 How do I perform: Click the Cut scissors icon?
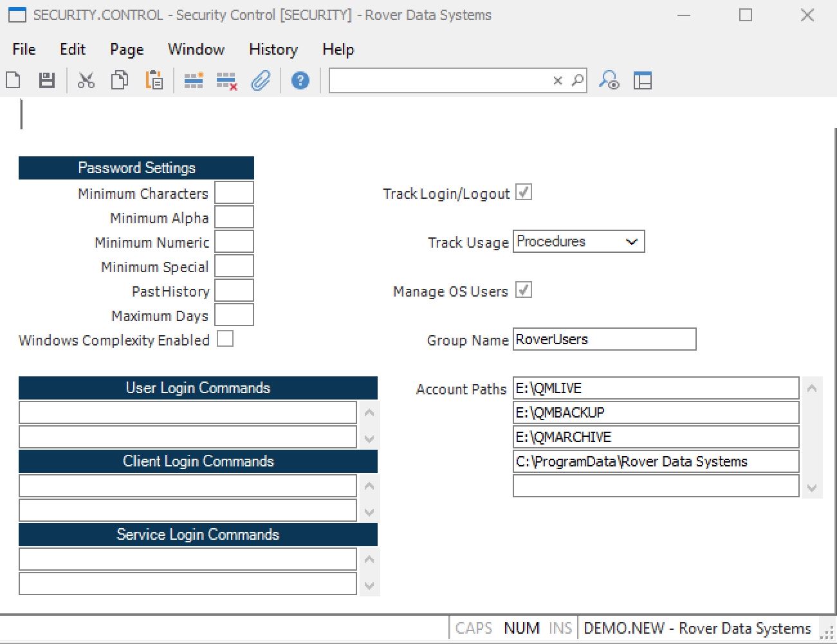86,80
